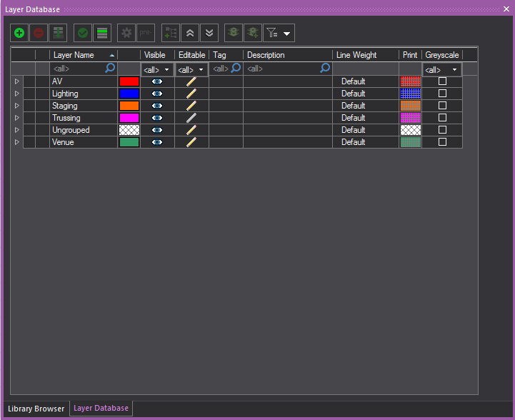515x420 pixels.
Task: Enable greyscale for the AV layer
Action: (442, 81)
